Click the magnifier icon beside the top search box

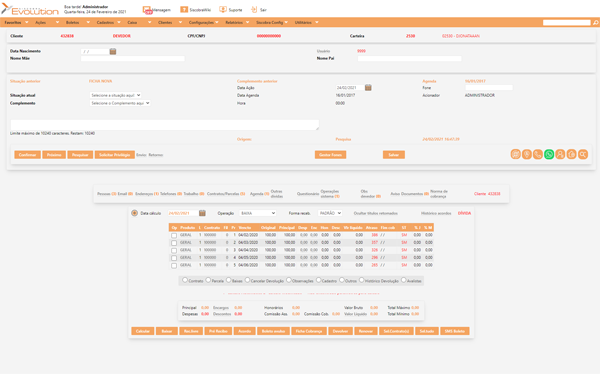(x=595, y=23)
